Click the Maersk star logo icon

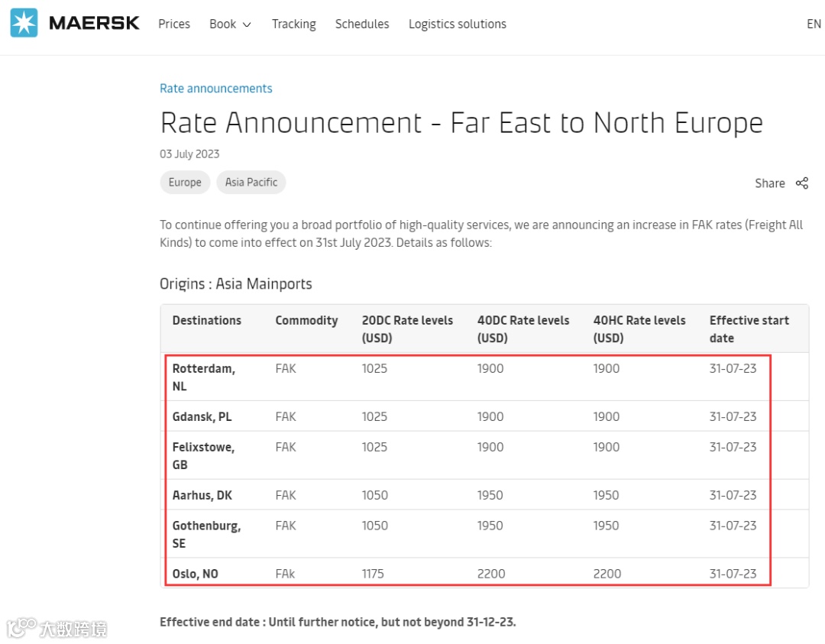(24, 23)
